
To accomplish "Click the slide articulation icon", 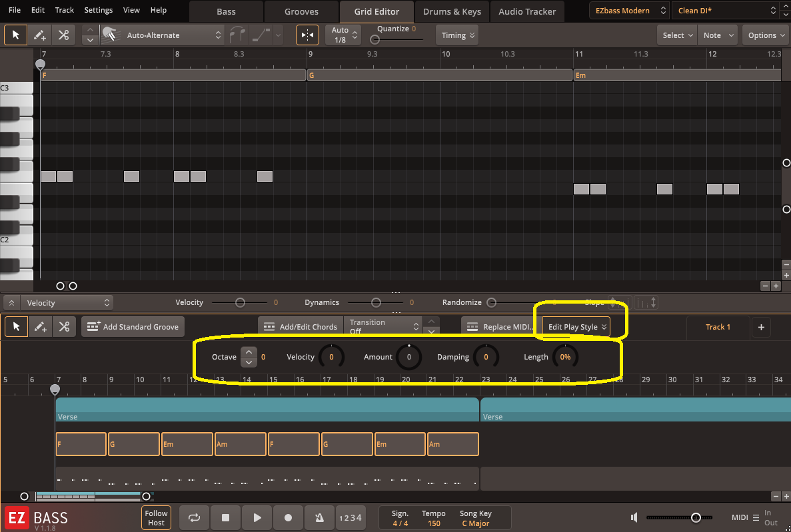I will (261, 35).
